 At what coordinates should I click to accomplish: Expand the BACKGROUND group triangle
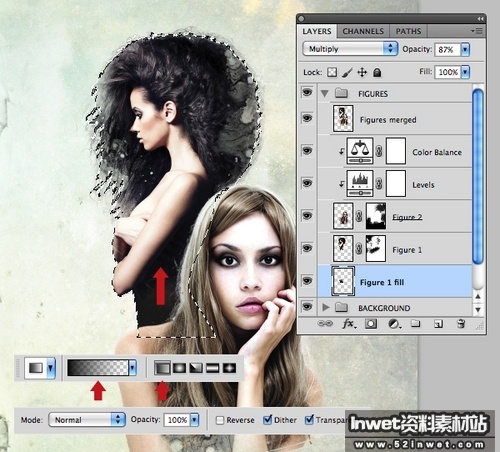point(326,307)
